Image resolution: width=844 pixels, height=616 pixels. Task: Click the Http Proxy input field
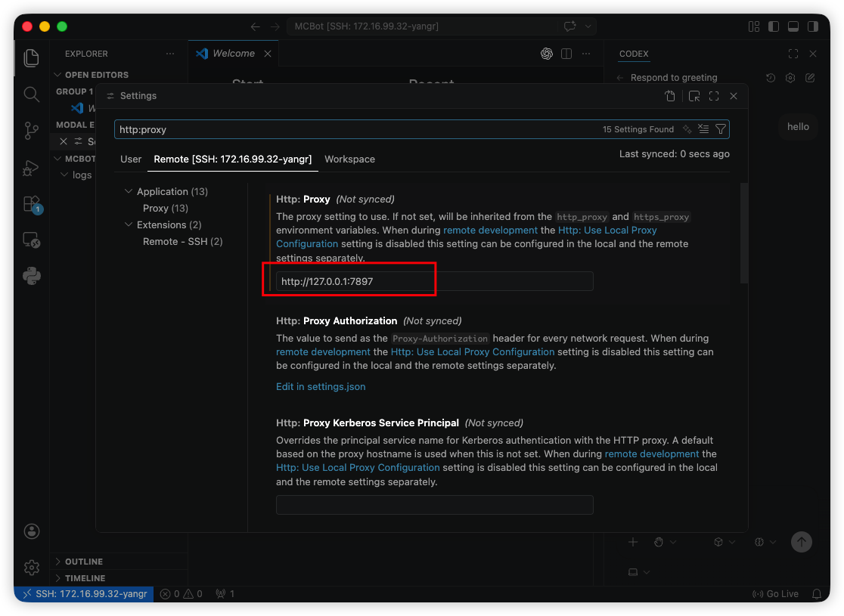click(x=434, y=281)
